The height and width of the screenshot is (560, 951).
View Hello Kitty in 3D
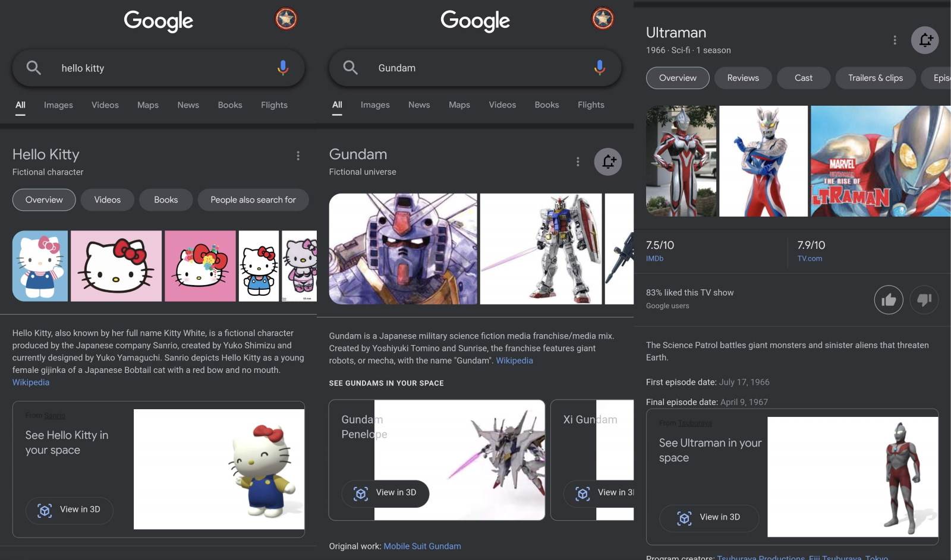(x=70, y=510)
